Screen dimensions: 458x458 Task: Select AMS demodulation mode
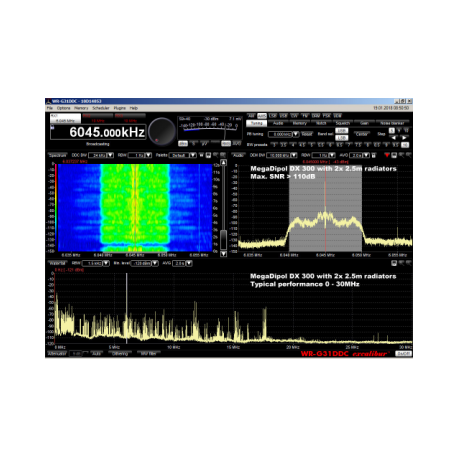click(x=262, y=116)
